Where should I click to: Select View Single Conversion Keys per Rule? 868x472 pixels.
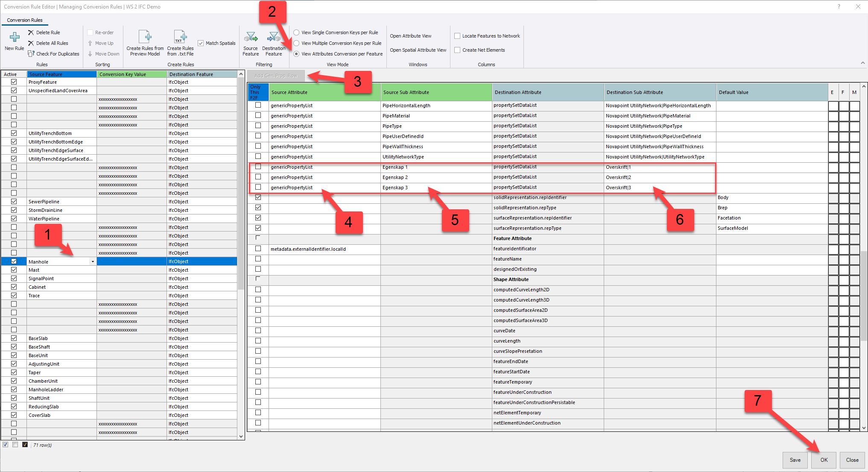[296, 32]
